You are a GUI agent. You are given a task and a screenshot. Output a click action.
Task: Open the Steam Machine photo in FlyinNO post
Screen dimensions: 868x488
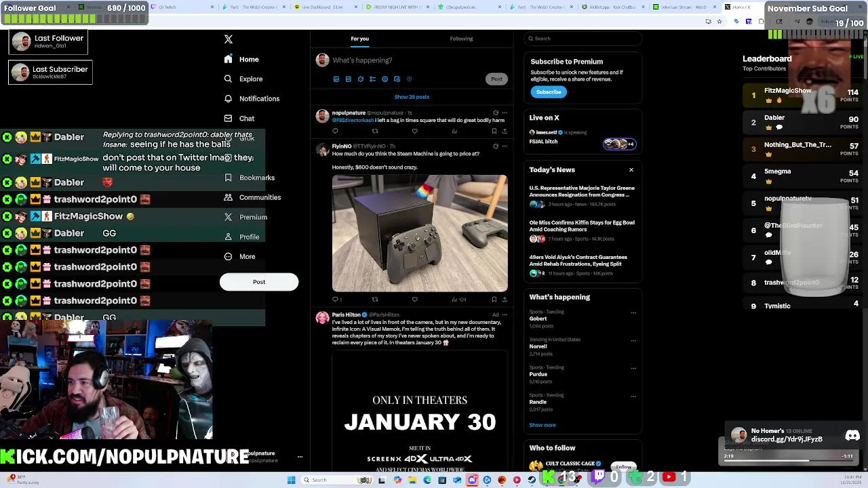[x=420, y=233]
